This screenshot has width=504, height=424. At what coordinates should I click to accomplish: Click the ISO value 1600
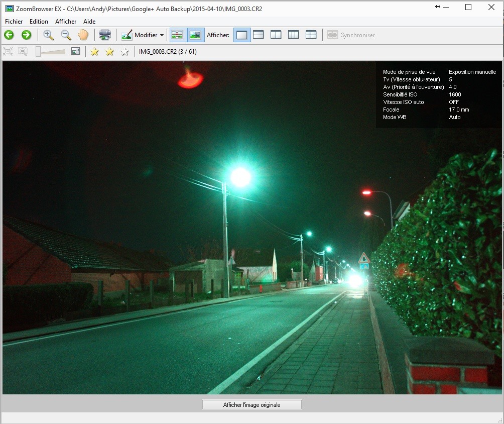[455, 94]
